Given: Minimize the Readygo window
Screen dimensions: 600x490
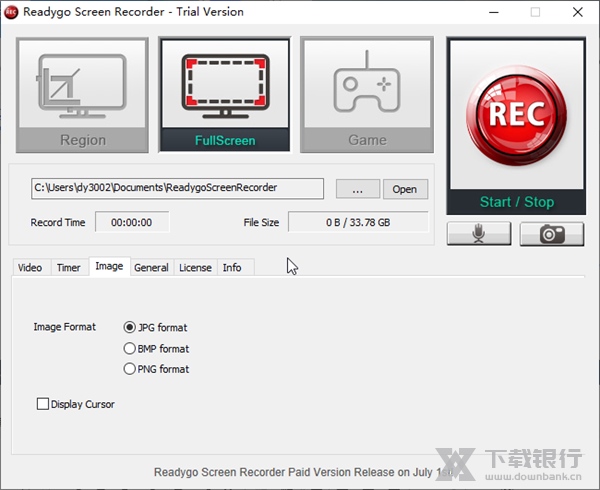Looking at the screenshot, I should coord(494,12).
